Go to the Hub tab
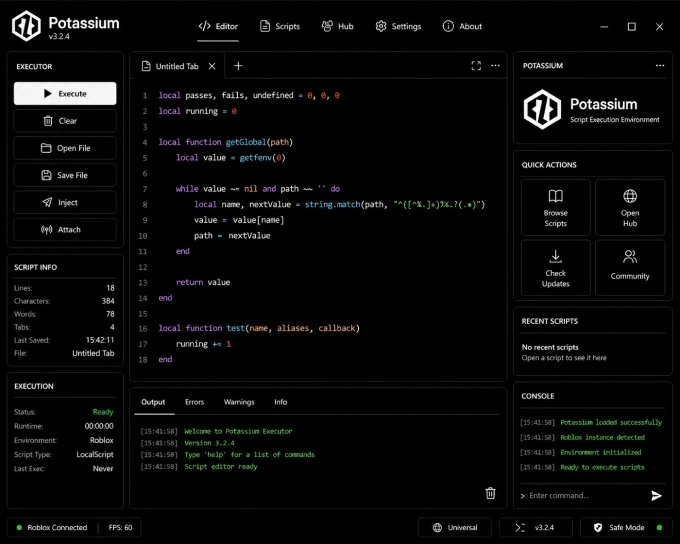 (337, 26)
